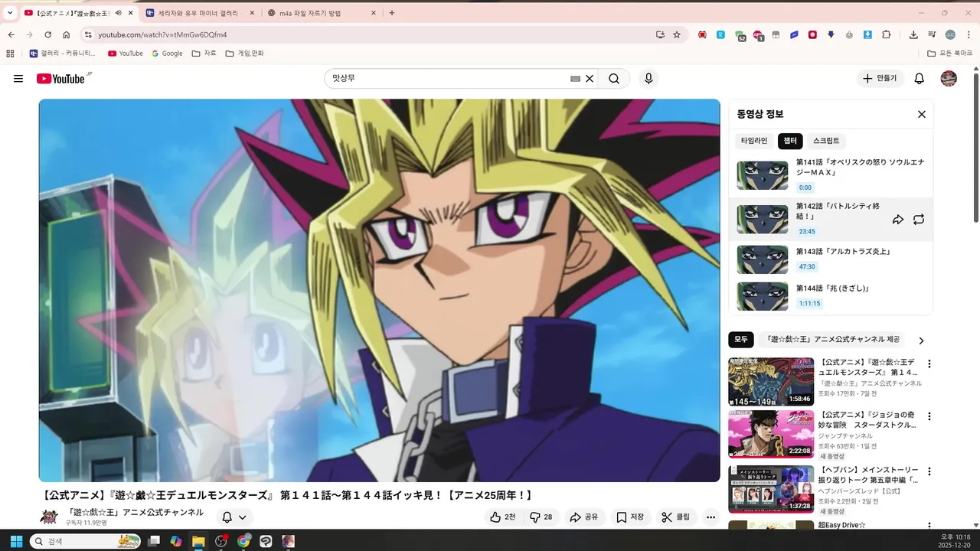This screenshot has width=980, height=551.
Task: Go to the YouTube home logo
Action: 60,79
